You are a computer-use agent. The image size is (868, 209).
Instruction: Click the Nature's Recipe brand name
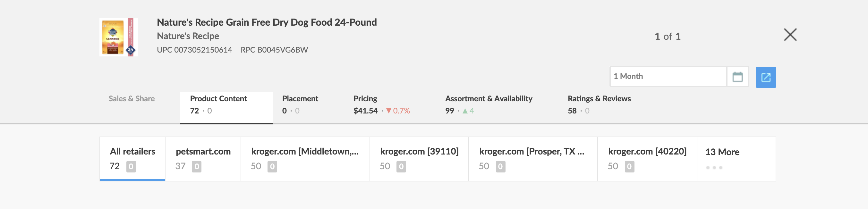188,36
